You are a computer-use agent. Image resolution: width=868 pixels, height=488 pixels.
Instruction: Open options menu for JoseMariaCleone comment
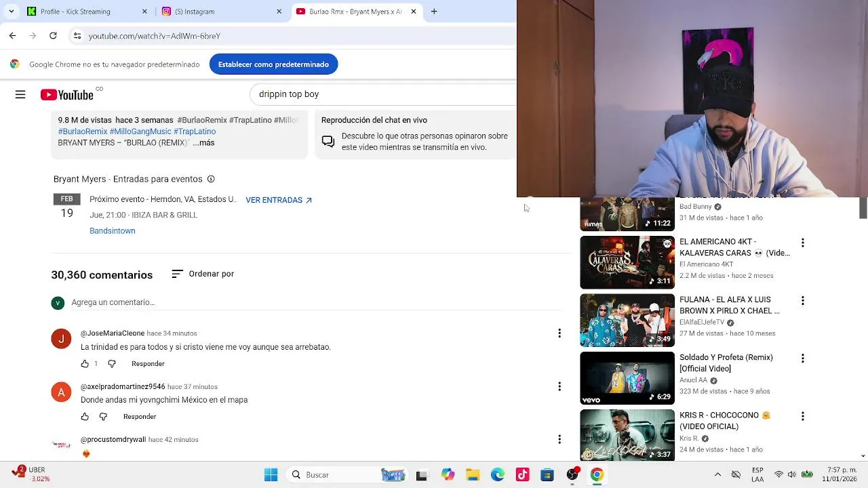tap(559, 333)
